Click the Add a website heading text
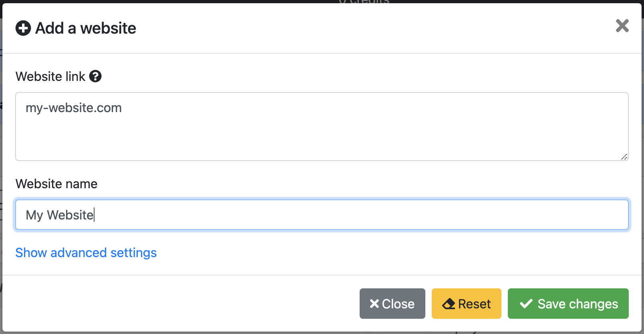Image resolution: width=644 pixels, height=334 pixels. pos(86,28)
